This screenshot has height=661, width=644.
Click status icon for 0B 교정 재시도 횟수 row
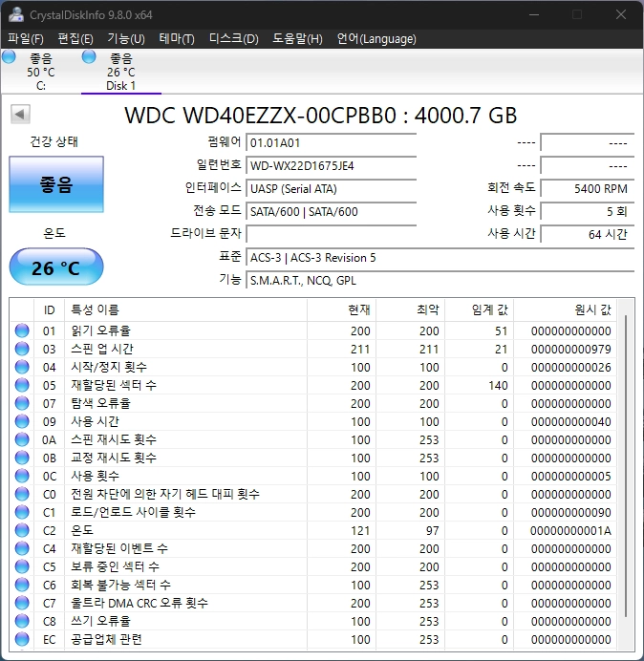[x=22, y=458]
